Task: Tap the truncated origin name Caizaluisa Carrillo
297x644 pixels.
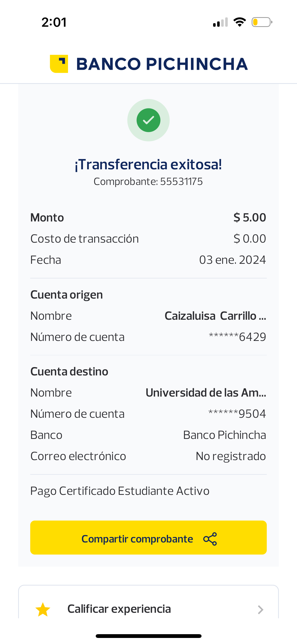Action: point(215,316)
